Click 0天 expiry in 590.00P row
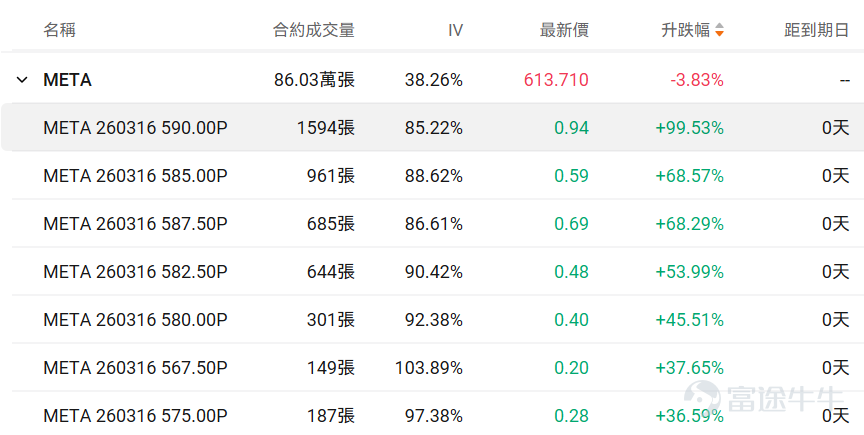The image size is (864, 435). click(x=836, y=128)
